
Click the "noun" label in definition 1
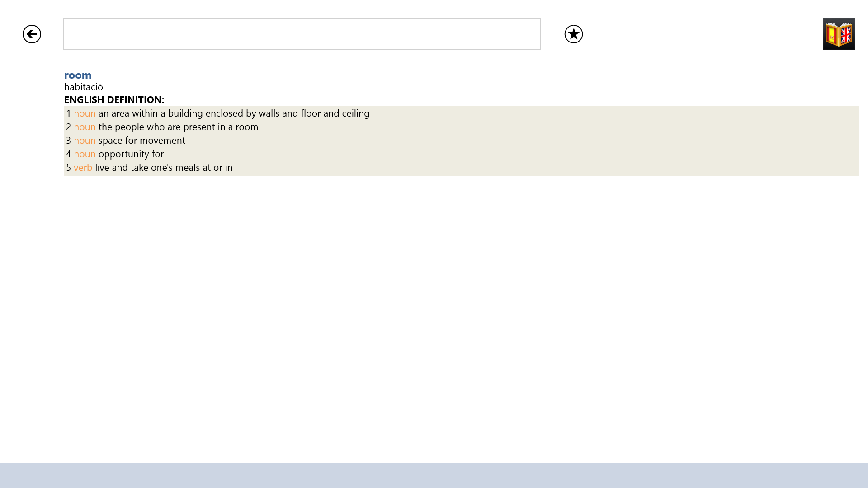coord(85,113)
